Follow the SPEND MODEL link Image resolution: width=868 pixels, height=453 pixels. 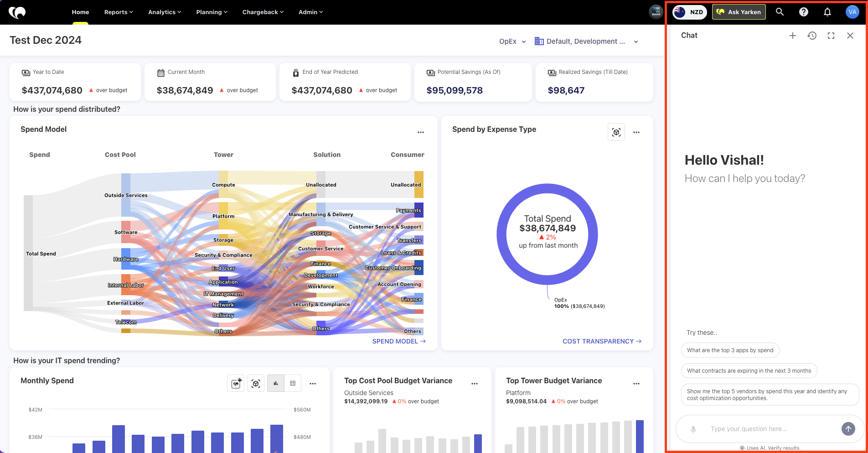click(399, 341)
